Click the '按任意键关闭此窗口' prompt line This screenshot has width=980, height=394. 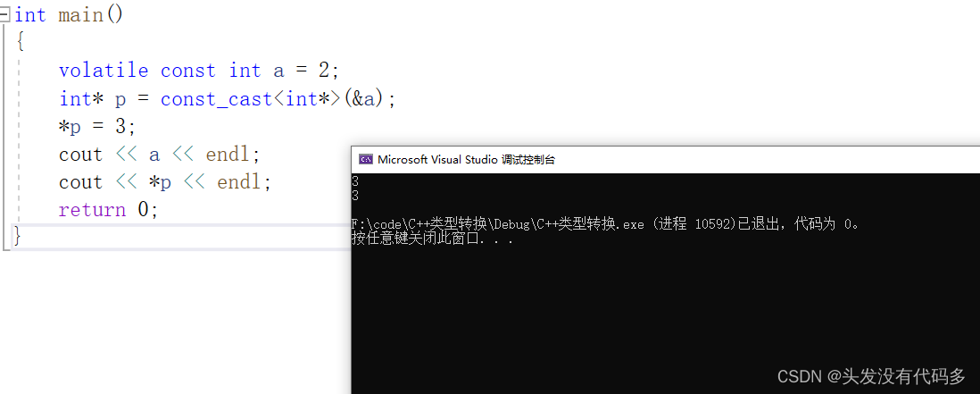click(x=433, y=239)
